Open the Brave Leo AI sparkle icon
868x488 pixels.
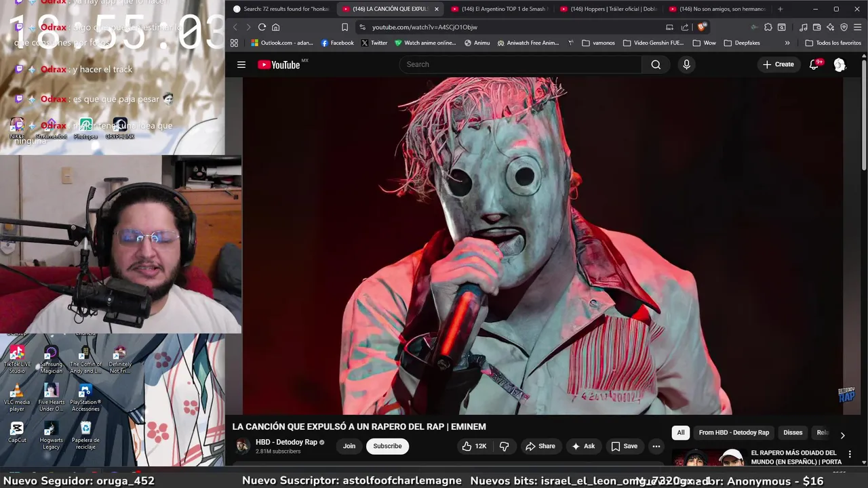[830, 27]
